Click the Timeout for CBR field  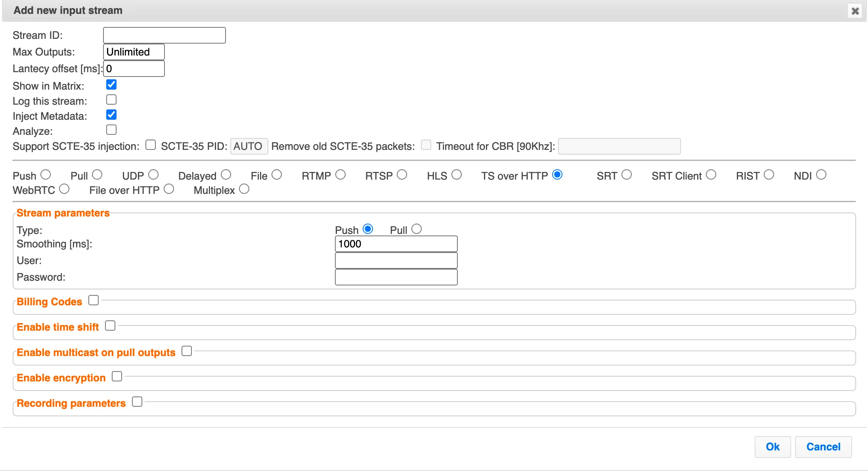coord(619,146)
